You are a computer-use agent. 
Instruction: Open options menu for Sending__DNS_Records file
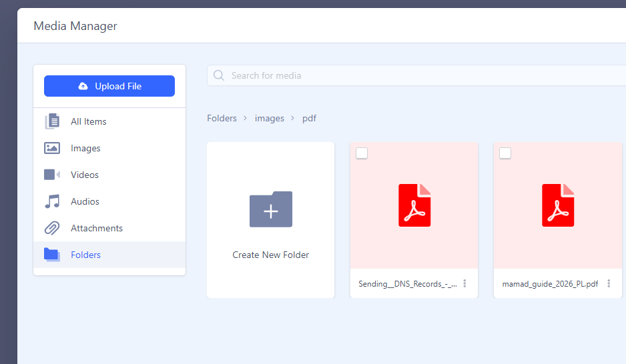pyautogui.click(x=465, y=283)
